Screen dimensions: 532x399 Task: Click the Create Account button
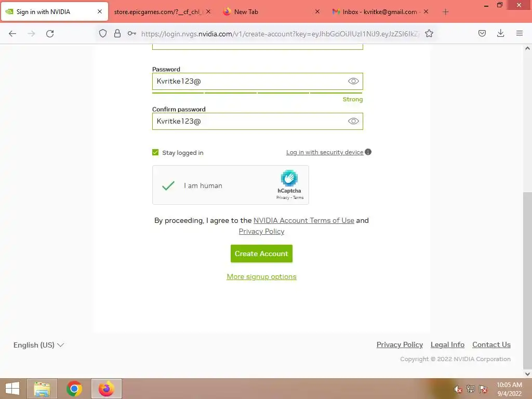coord(261,254)
